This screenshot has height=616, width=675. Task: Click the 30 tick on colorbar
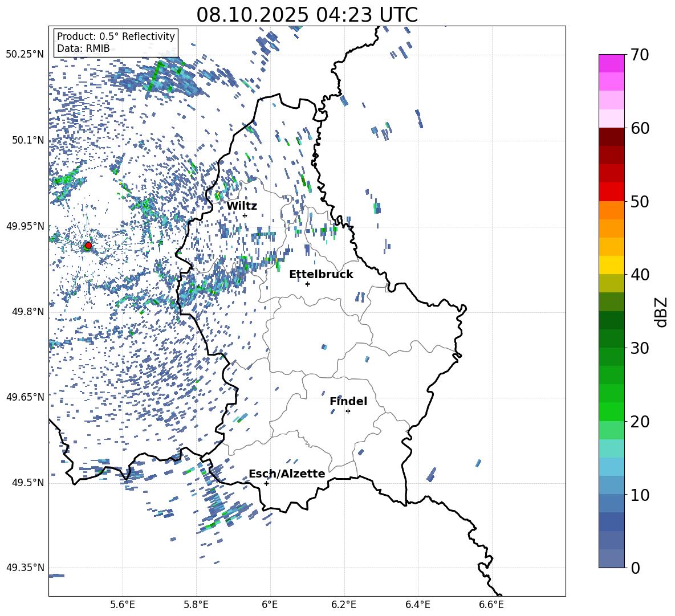639,348
